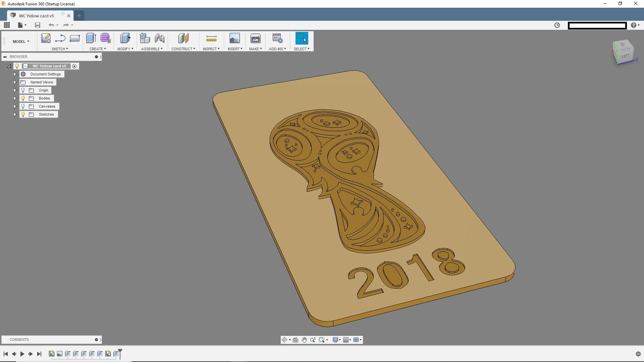Viewport: 644px width, 362px height.
Task: Open timeline settings gear icon
Action: (x=638, y=354)
